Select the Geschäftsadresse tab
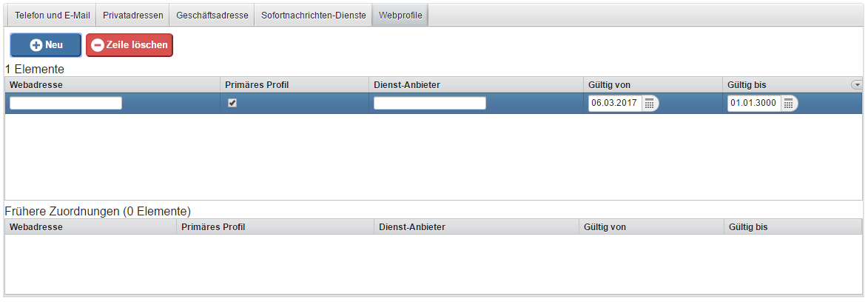Screen dimensions: 868x302 coord(212,16)
